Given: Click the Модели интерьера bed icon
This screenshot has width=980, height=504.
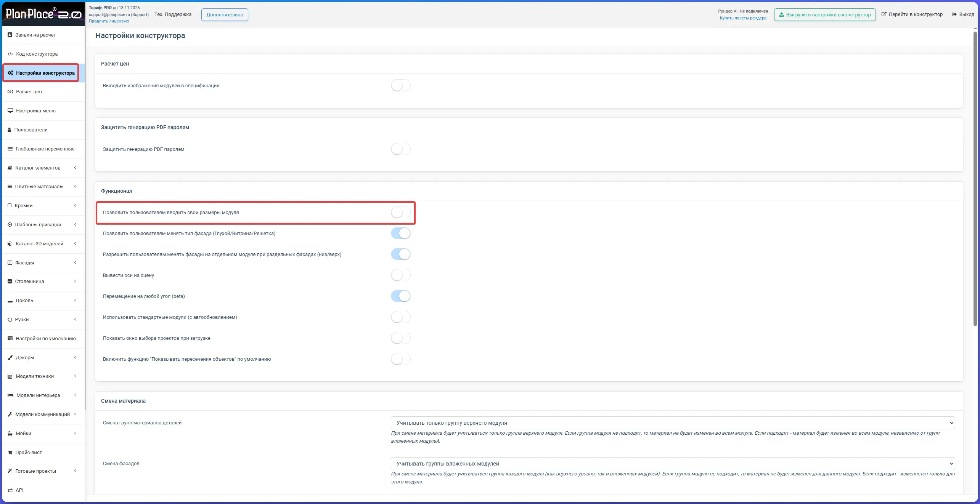Looking at the screenshot, I should coord(11,395).
